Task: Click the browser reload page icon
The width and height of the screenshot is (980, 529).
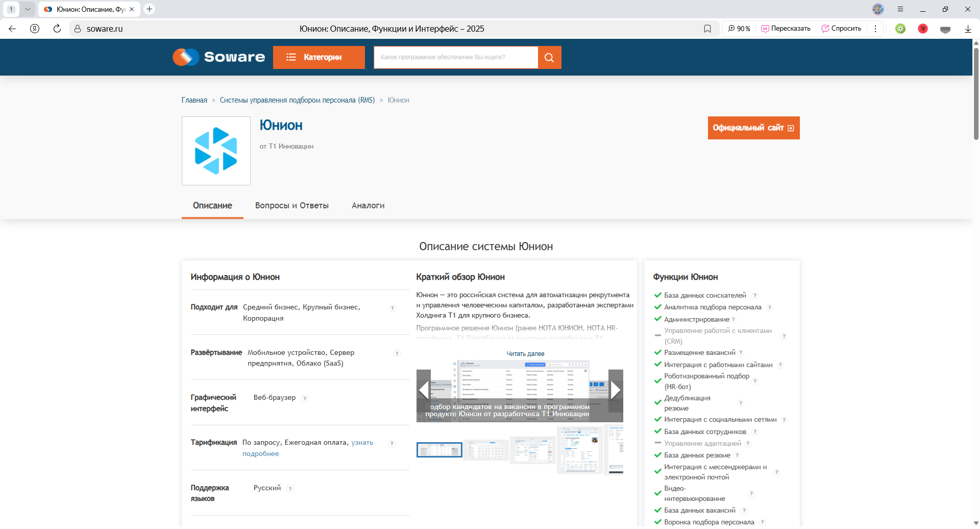Action: pos(57,29)
